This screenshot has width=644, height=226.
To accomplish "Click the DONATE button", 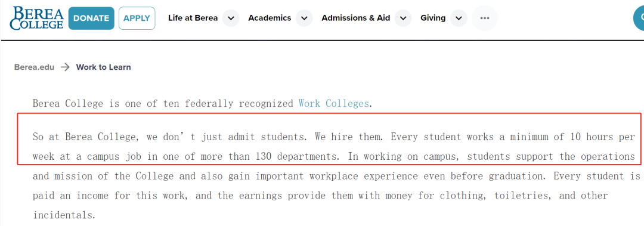I will coord(91,18).
